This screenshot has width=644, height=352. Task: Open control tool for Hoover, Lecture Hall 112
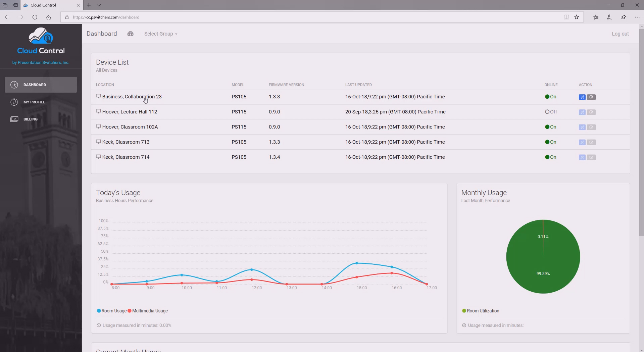[x=582, y=112]
